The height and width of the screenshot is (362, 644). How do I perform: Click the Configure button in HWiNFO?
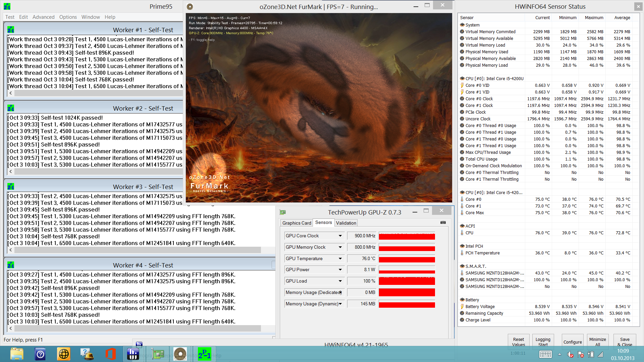click(572, 342)
